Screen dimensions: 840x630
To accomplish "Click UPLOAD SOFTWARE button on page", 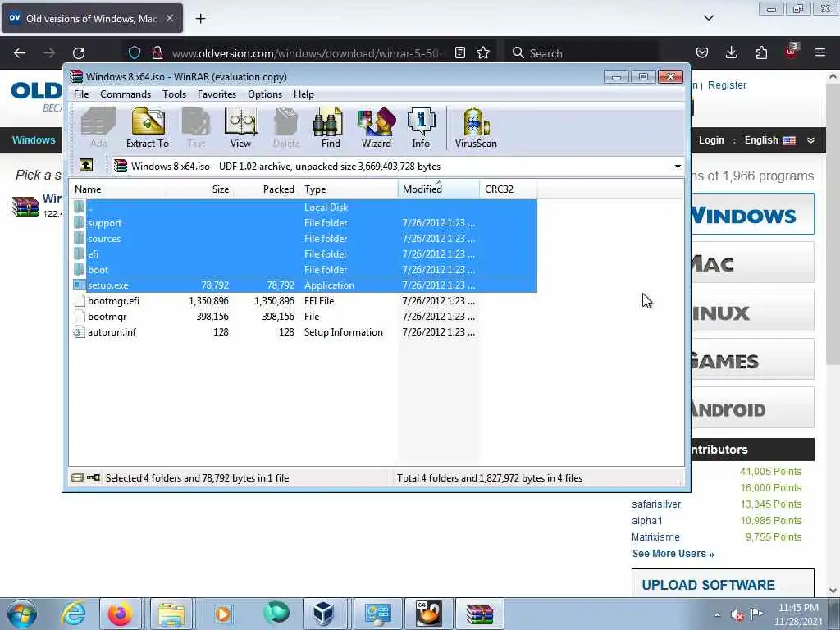I will coord(723,583).
